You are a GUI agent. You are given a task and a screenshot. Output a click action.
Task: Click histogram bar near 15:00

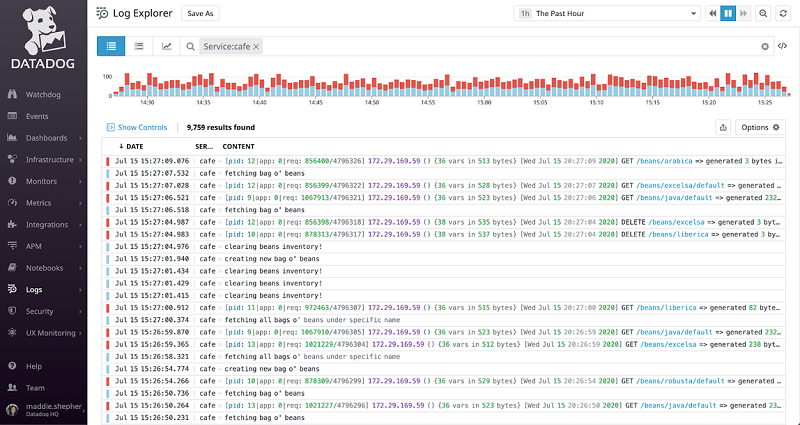click(x=486, y=87)
